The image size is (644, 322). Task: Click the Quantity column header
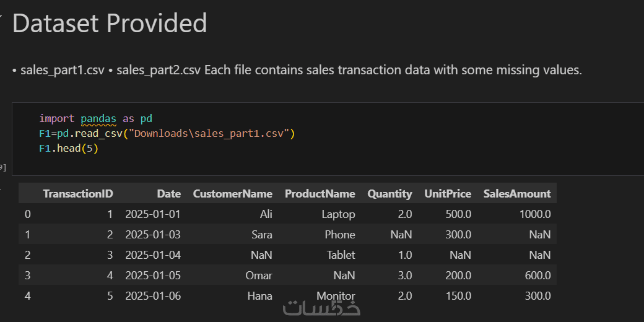[389, 194]
